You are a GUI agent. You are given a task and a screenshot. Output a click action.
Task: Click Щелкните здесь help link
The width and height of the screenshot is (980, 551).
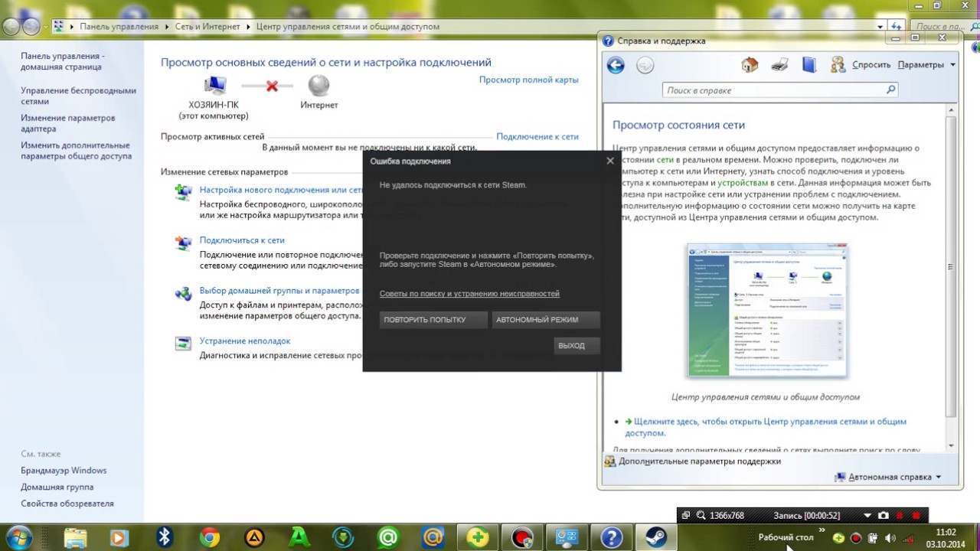[766, 427]
